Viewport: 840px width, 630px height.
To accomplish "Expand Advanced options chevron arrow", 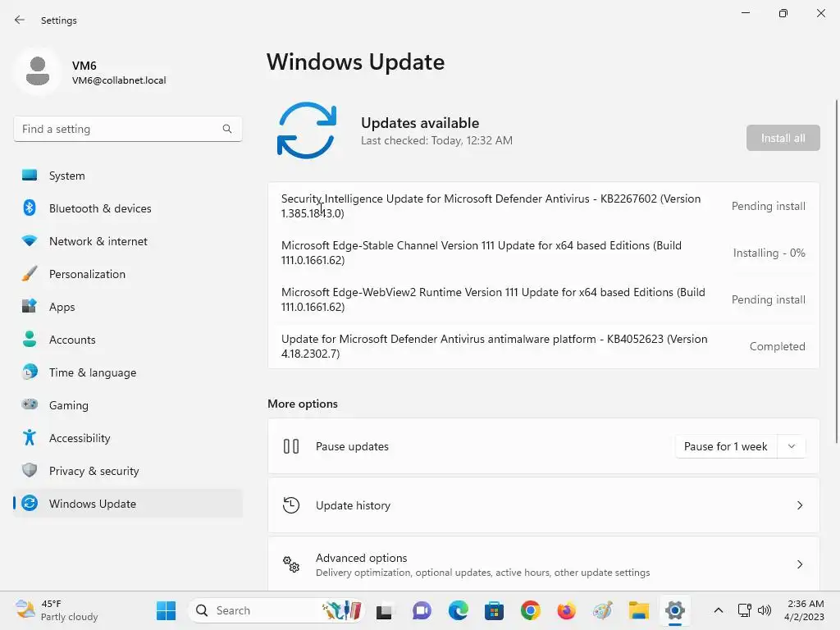I will tap(799, 564).
